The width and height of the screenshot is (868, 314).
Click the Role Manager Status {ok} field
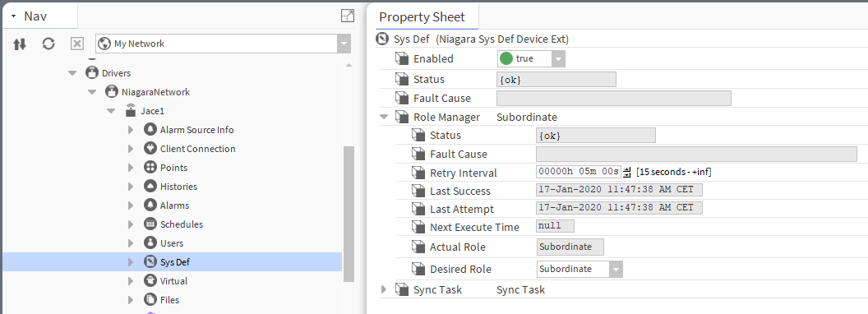[596, 135]
